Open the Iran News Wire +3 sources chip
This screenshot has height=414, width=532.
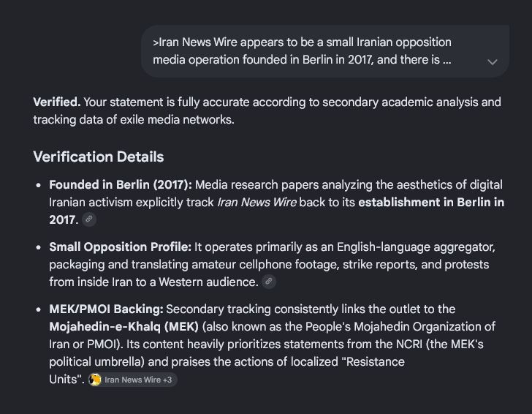pyautogui.click(x=132, y=380)
